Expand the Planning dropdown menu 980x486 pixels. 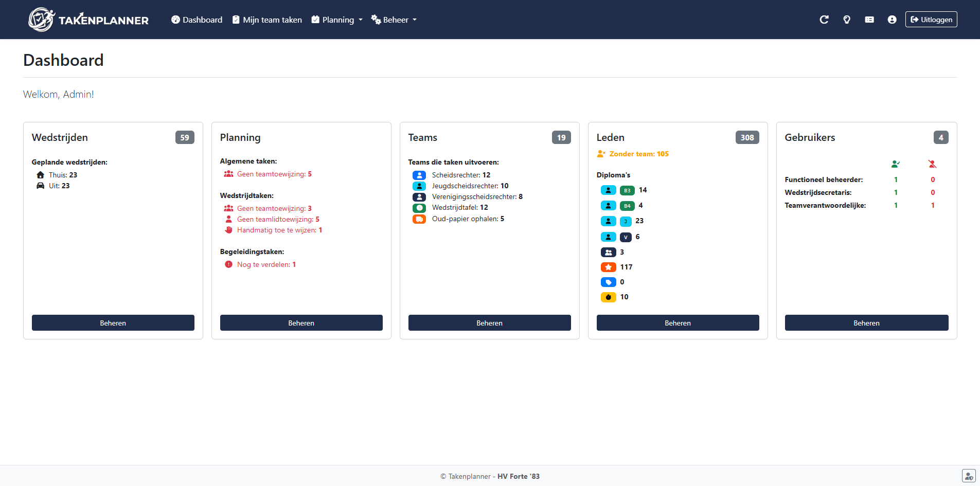click(x=337, y=20)
